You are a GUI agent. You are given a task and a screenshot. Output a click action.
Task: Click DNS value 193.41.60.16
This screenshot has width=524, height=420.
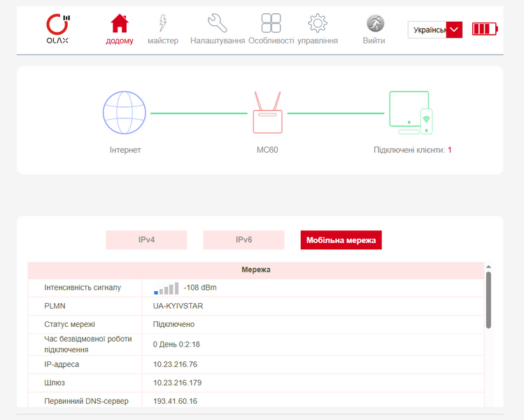(175, 401)
